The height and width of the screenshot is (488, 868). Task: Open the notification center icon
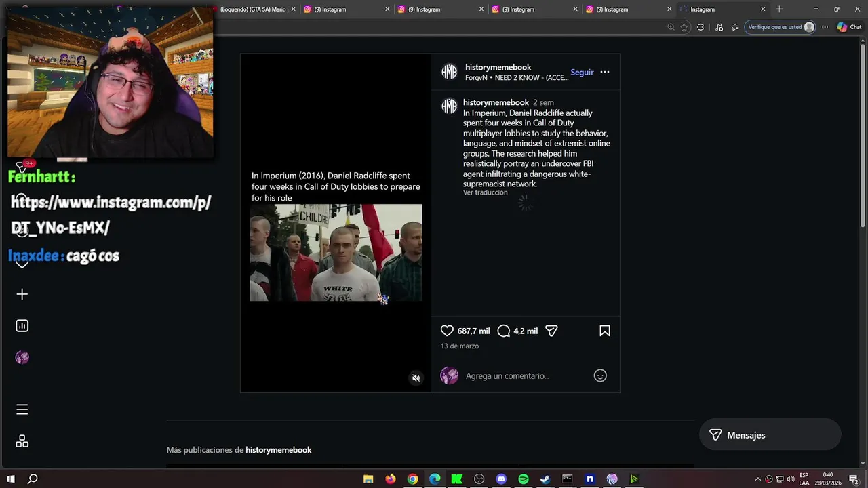coord(854,479)
